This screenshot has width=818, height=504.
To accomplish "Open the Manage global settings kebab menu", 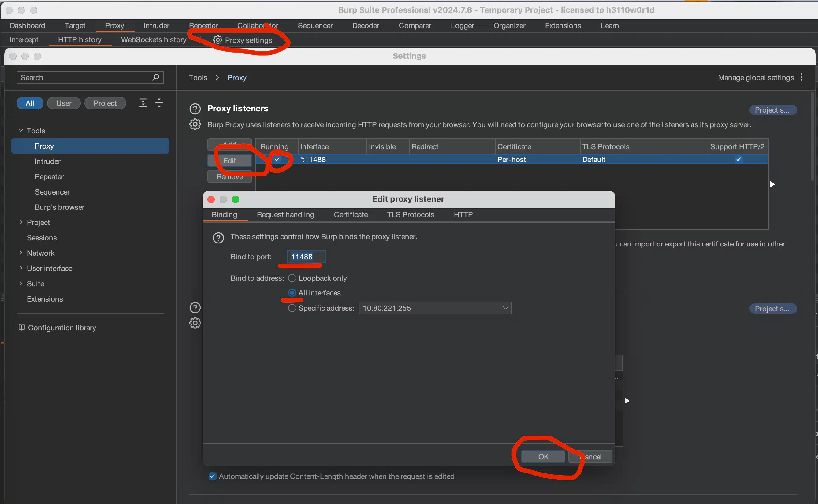I will pyautogui.click(x=801, y=77).
